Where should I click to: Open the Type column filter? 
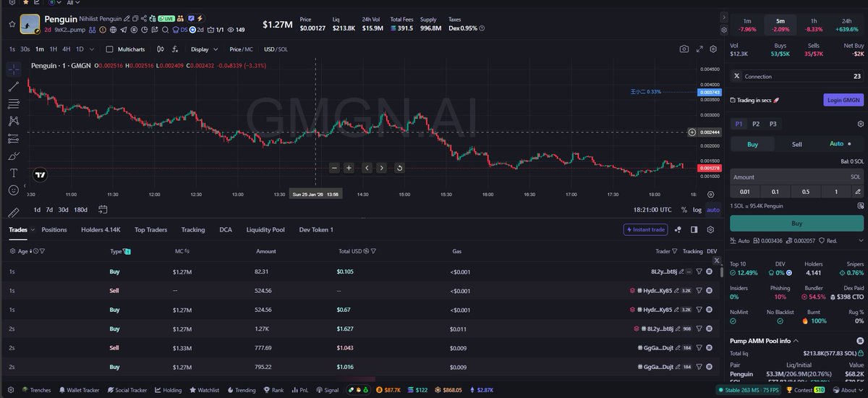click(x=128, y=251)
